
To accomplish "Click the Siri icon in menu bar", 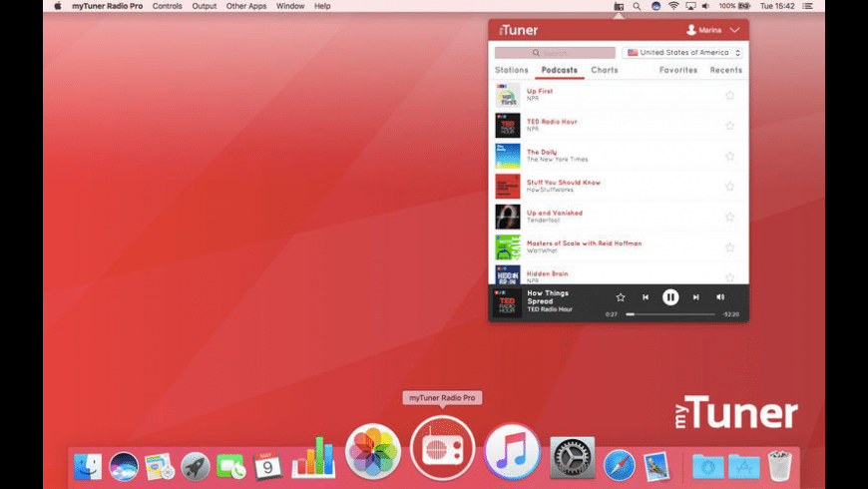I will 655,6.
